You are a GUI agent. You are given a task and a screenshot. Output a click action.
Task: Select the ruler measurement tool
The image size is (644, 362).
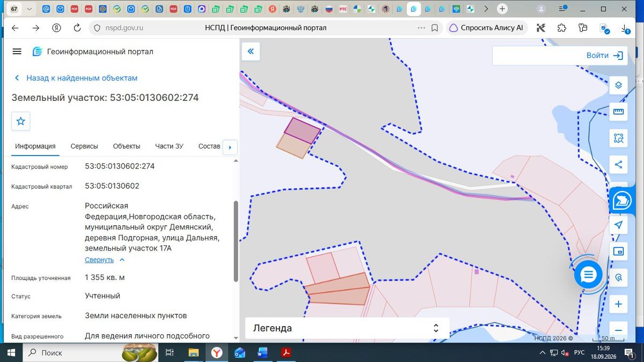(618, 112)
